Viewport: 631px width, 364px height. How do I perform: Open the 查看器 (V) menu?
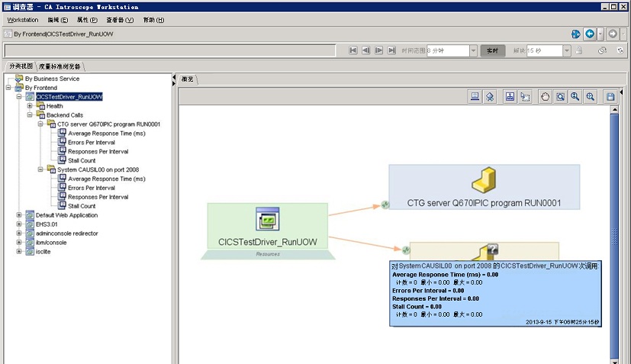(x=120, y=20)
